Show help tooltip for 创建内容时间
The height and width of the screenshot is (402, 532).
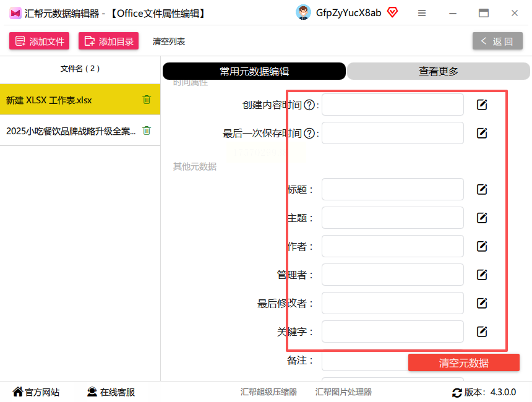pyautogui.click(x=309, y=105)
